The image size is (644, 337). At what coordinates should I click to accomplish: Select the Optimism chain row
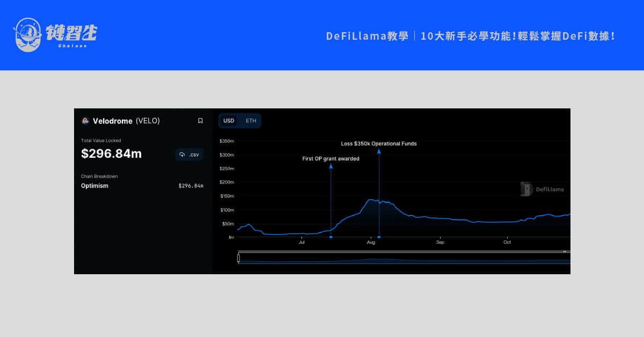click(142, 186)
